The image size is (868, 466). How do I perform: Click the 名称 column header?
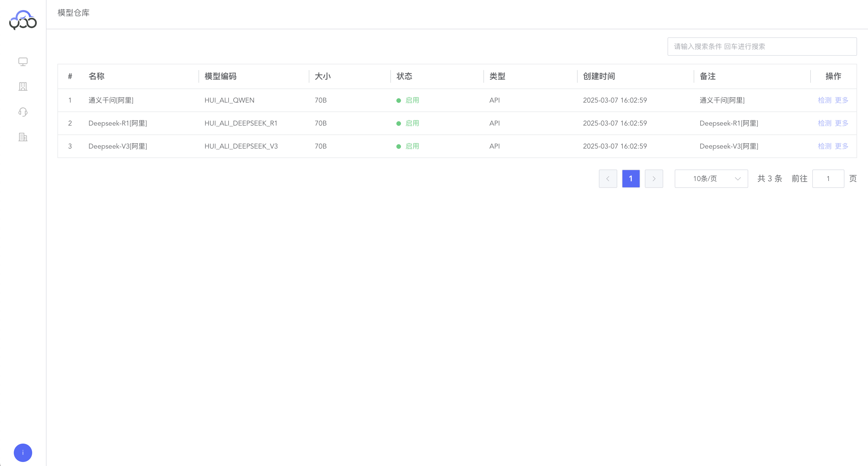(97, 76)
